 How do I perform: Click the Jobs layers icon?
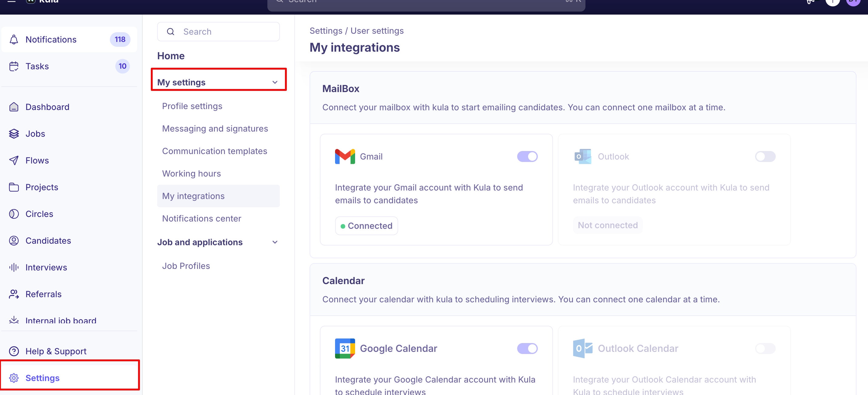[x=14, y=134]
